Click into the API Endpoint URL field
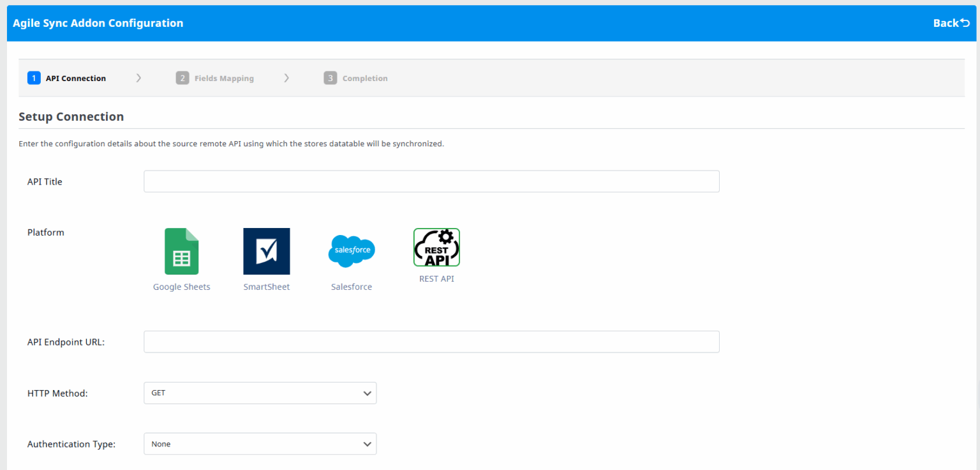This screenshot has height=470, width=980. coord(431,342)
